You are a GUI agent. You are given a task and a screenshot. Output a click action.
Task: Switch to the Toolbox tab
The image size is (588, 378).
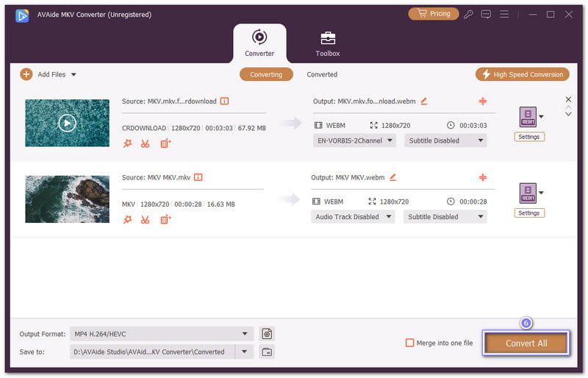pyautogui.click(x=327, y=43)
